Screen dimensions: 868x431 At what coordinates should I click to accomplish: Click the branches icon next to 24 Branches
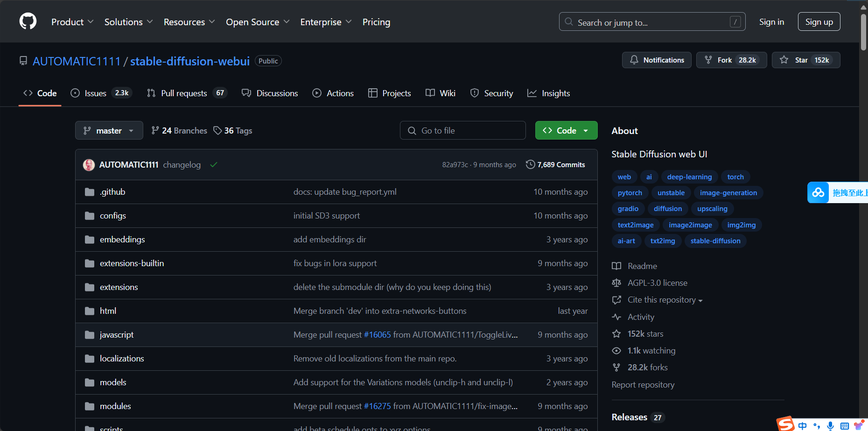[155, 130]
